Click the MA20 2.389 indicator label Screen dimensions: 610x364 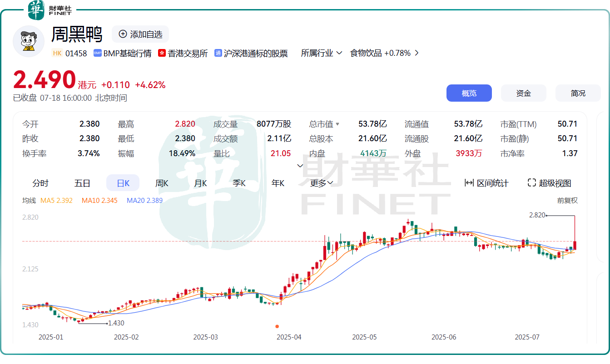click(x=144, y=200)
